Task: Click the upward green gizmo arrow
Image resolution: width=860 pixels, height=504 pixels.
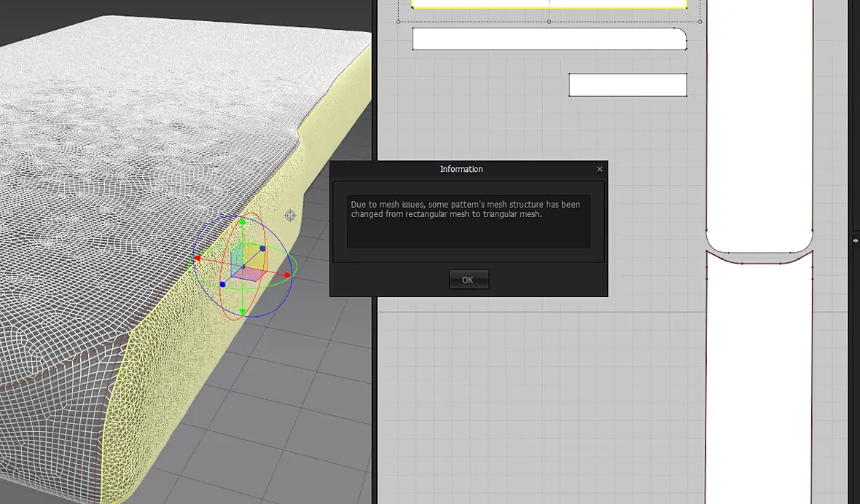Action: (x=243, y=222)
